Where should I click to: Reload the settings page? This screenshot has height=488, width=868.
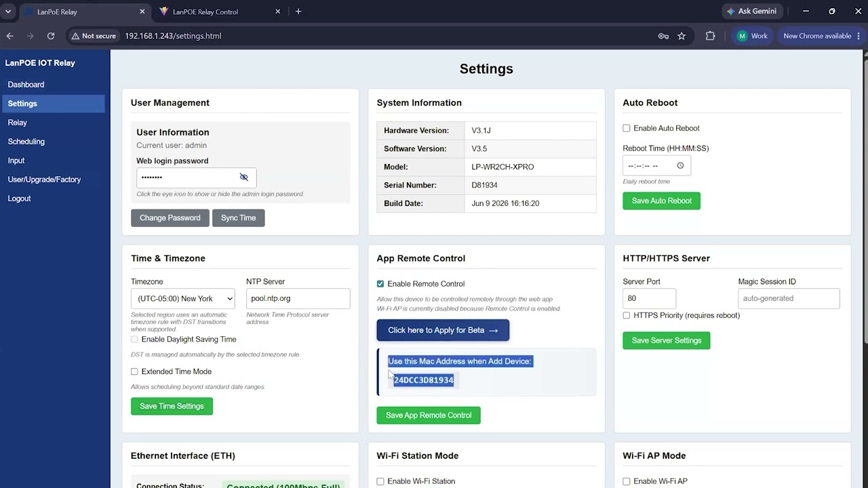pos(50,36)
